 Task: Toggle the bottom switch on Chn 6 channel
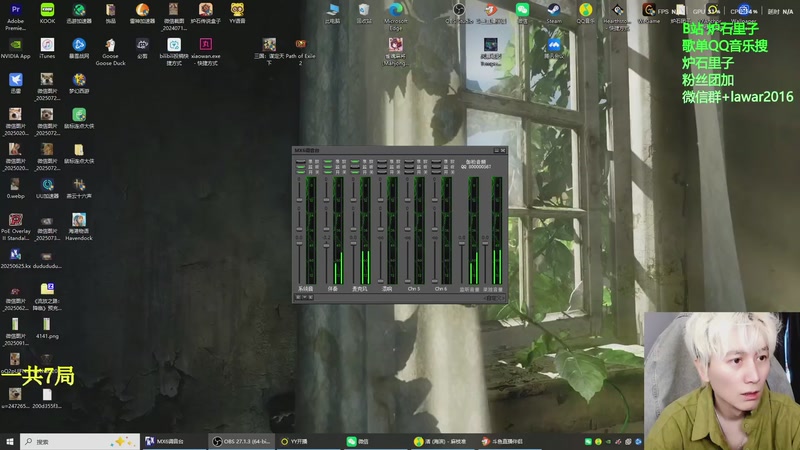[x=436, y=172]
